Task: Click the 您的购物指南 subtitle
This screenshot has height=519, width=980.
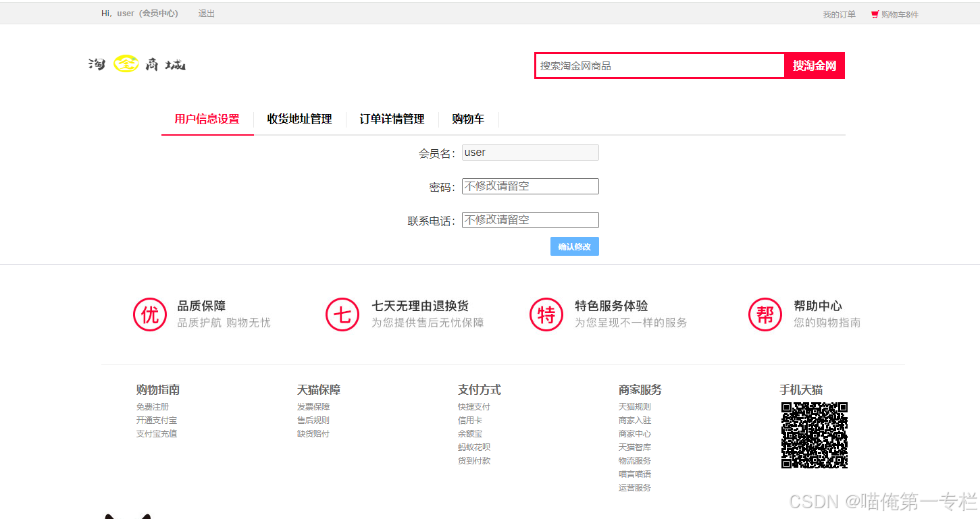Action: tap(827, 323)
